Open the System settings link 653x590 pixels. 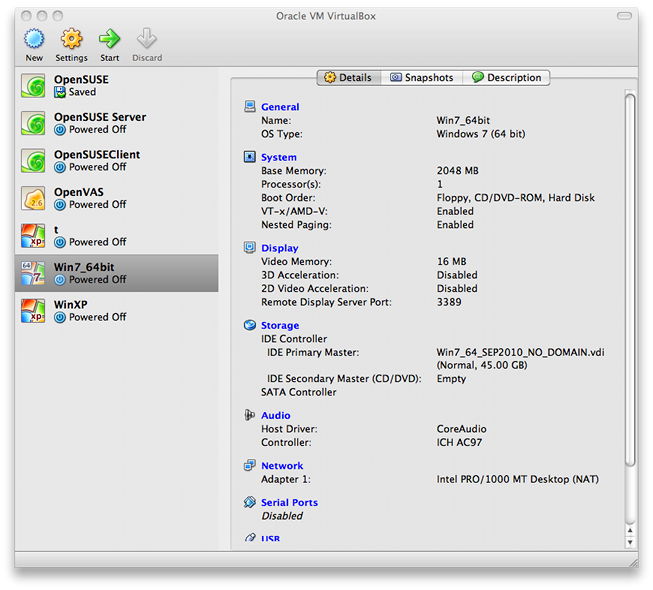279,157
